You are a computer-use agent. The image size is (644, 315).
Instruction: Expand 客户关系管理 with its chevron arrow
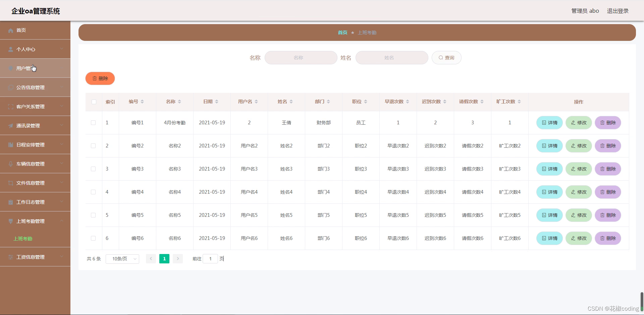click(62, 107)
